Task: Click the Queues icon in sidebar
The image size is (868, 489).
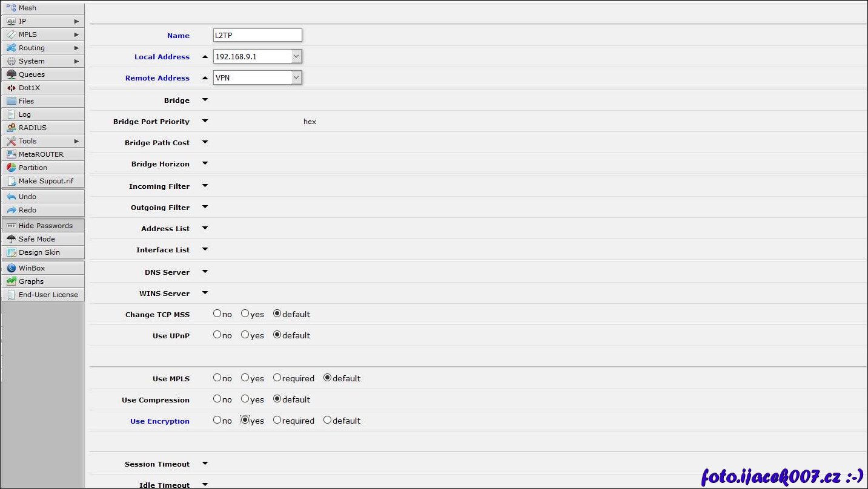Action: (x=12, y=74)
